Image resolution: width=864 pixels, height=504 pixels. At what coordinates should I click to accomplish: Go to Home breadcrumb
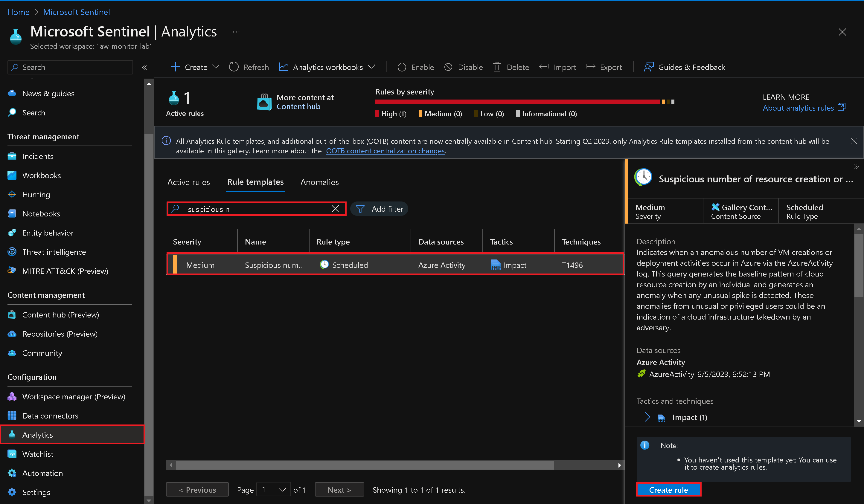[x=19, y=12]
